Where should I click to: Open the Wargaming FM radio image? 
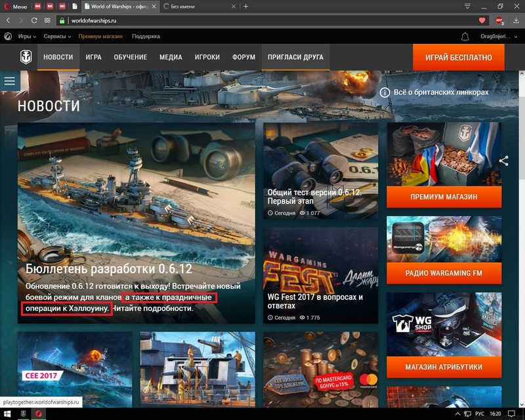click(x=444, y=240)
